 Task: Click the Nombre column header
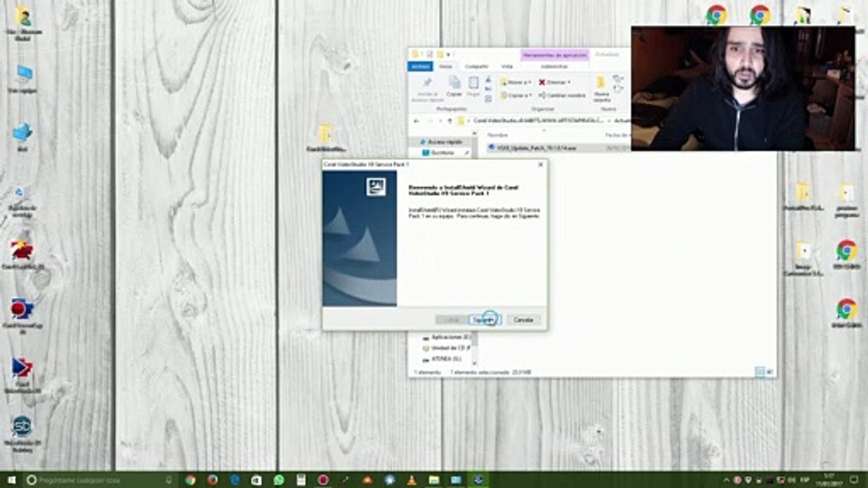pos(498,135)
